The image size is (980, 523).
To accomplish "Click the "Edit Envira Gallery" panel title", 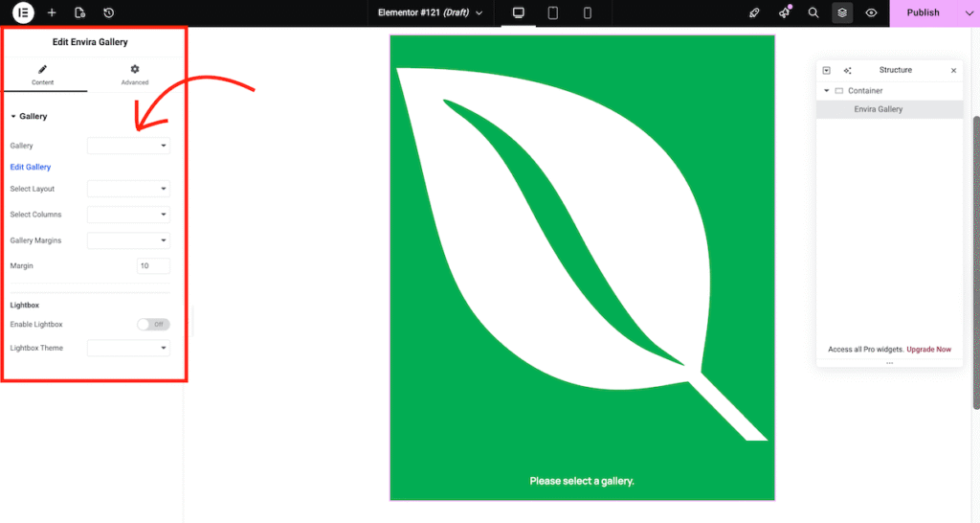I will [90, 42].
